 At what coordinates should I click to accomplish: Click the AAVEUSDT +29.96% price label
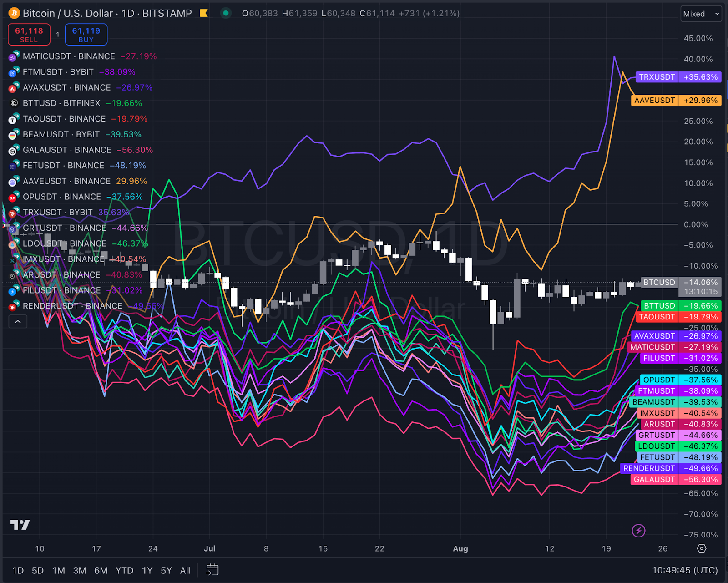coord(677,100)
